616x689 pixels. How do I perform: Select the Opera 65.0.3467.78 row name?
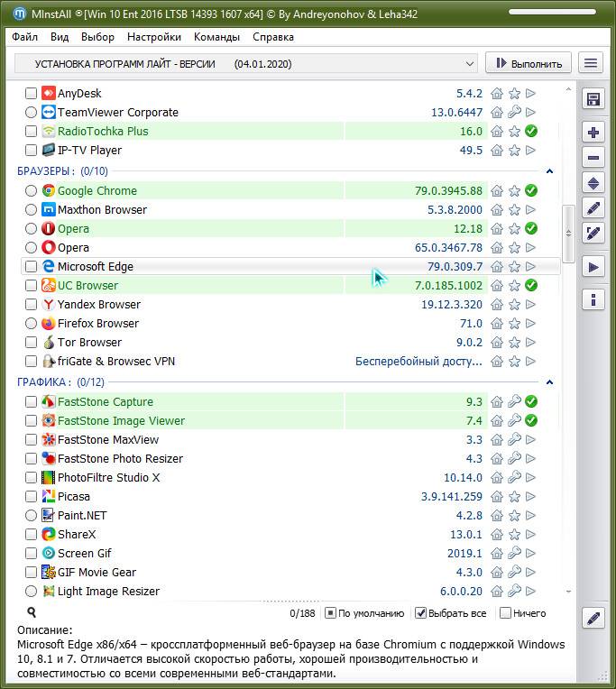(x=73, y=248)
